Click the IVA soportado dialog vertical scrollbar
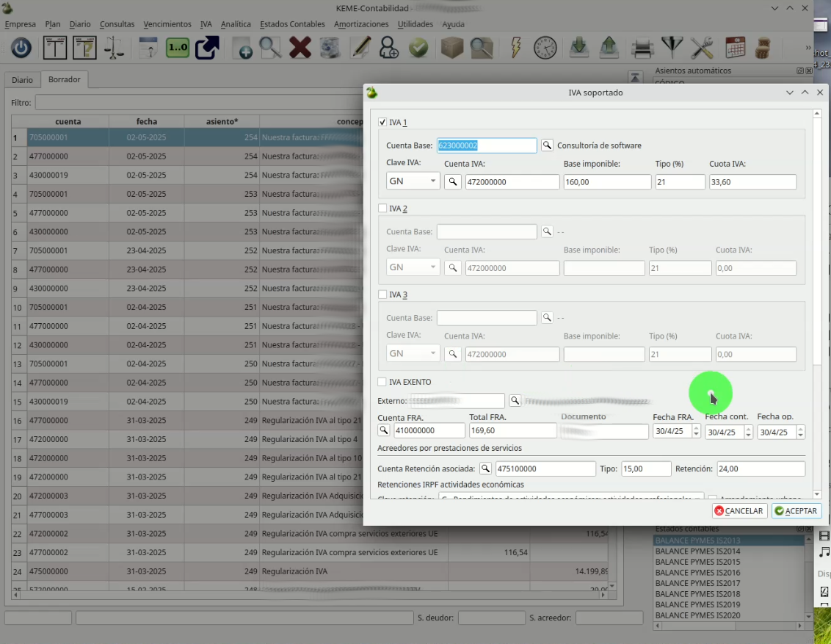Screen dimensions: 831x644 click(817, 304)
